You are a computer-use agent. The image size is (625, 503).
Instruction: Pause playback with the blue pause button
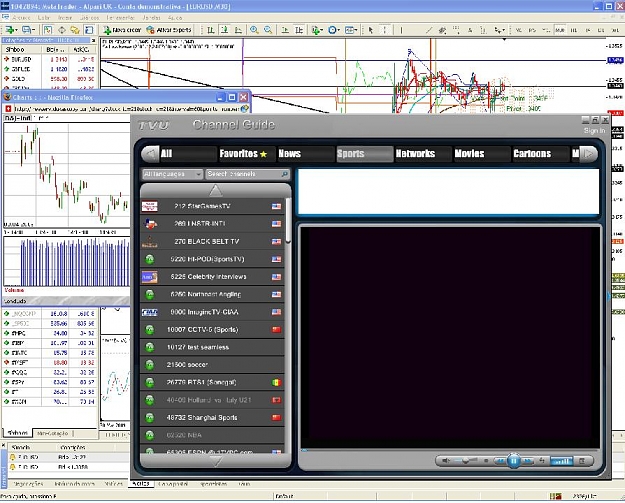(x=514, y=461)
